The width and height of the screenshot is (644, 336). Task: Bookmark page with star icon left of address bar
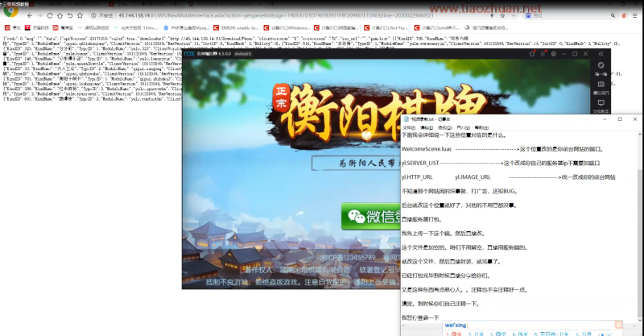point(80,15)
